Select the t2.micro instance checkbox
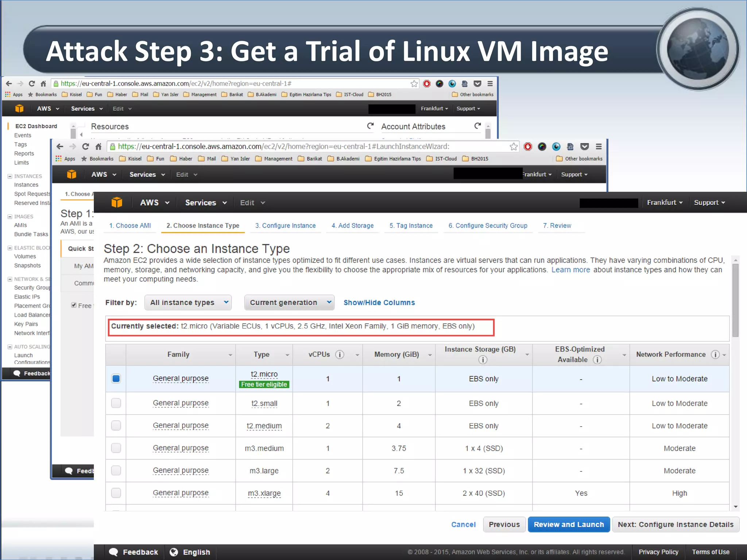Viewport: 747px width, 560px height. [x=116, y=378]
